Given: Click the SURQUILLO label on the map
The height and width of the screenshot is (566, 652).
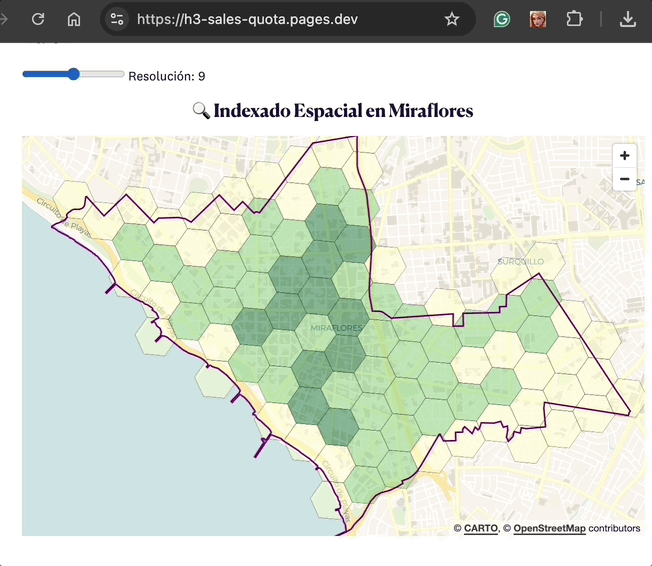Looking at the screenshot, I should coord(521,261).
